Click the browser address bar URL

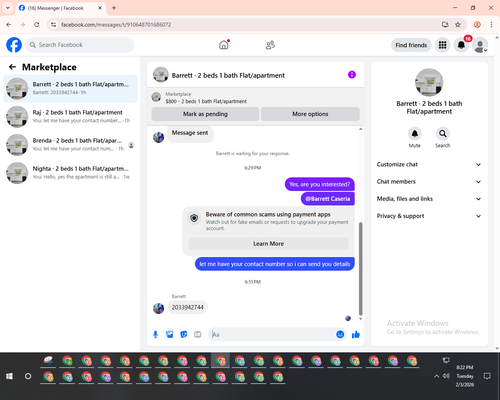[116, 25]
